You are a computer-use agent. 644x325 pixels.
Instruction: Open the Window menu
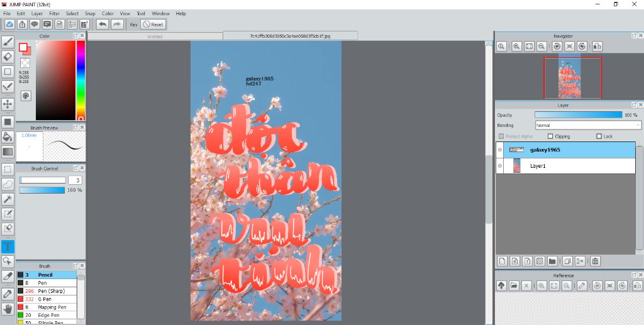click(x=160, y=14)
